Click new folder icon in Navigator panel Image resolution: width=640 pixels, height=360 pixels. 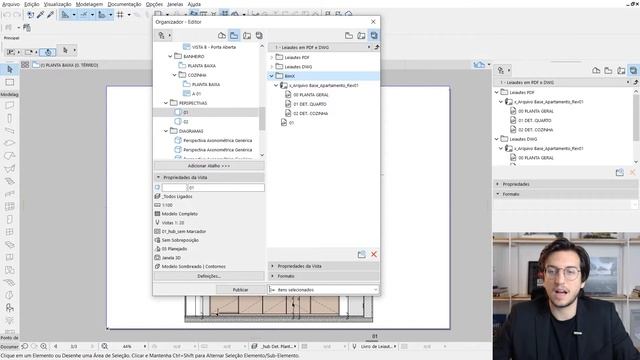(x=620, y=173)
